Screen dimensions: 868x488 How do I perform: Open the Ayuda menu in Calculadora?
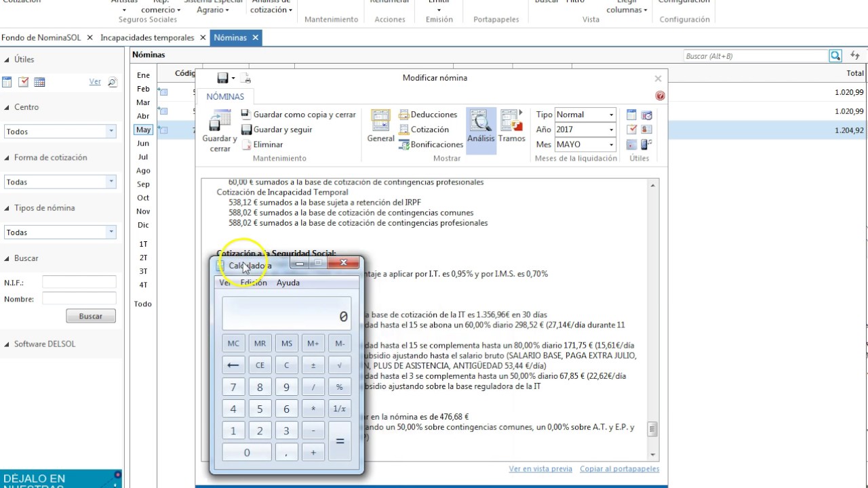coord(288,283)
